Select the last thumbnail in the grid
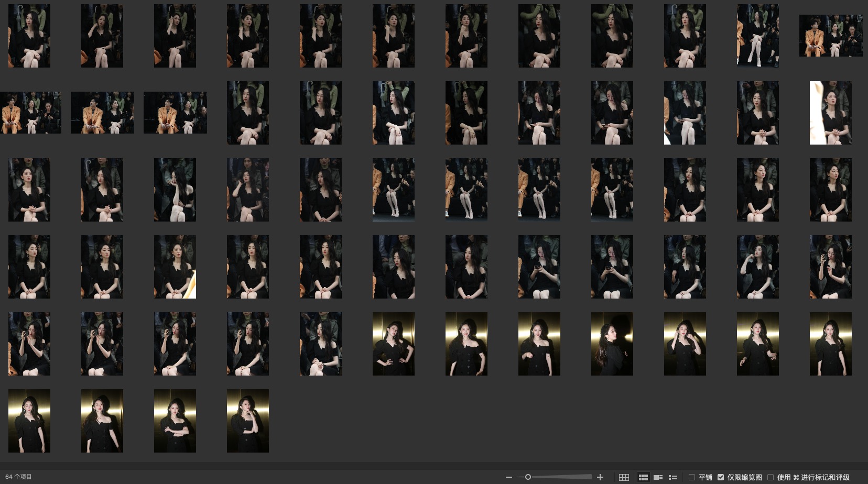This screenshot has height=484, width=868. (x=248, y=421)
